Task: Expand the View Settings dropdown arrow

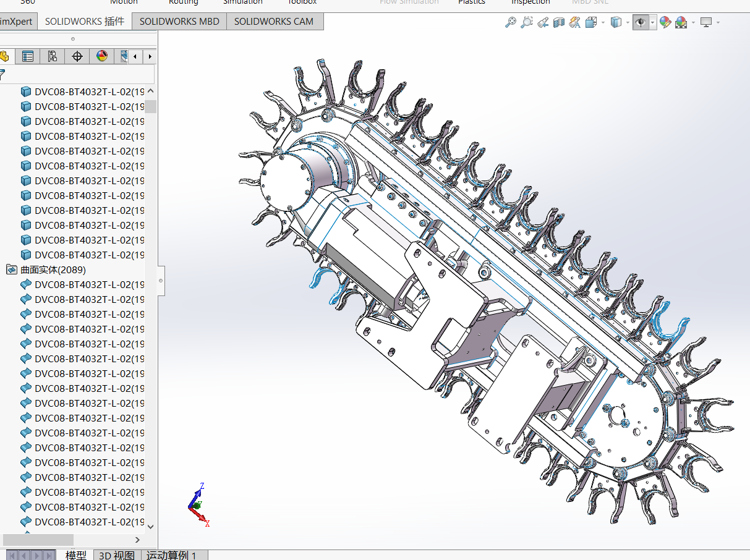Action: click(x=718, y=23)
